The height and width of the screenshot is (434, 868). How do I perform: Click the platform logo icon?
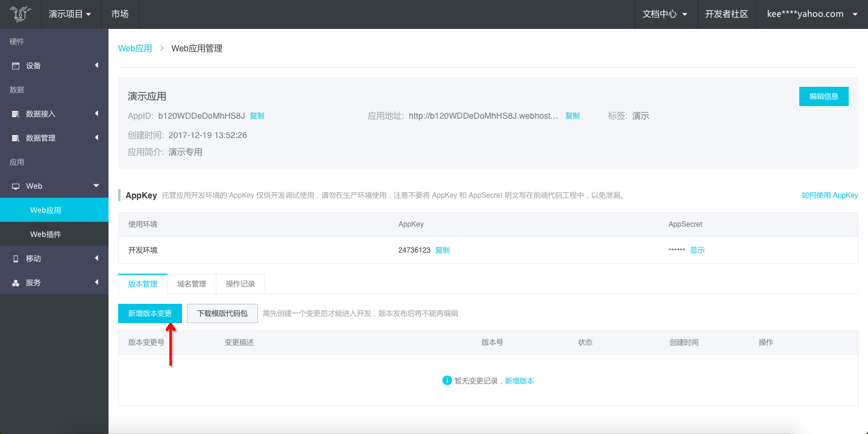point(20,14)
